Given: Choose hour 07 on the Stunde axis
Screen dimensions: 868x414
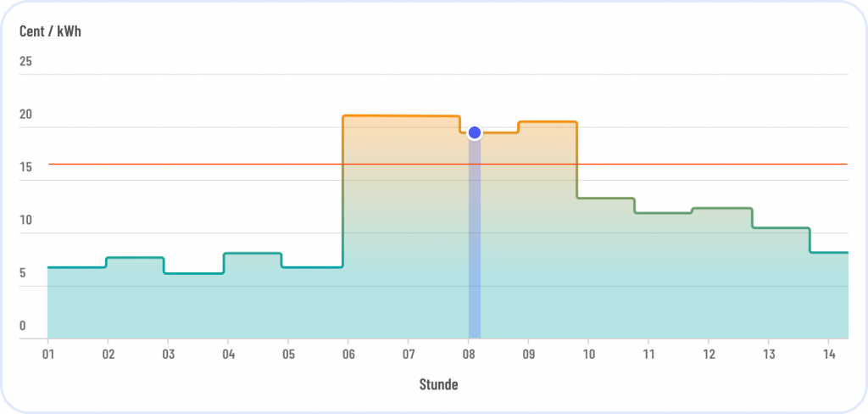Looking at the screenshot, I should pyautogui.click(x=409, y=354).
